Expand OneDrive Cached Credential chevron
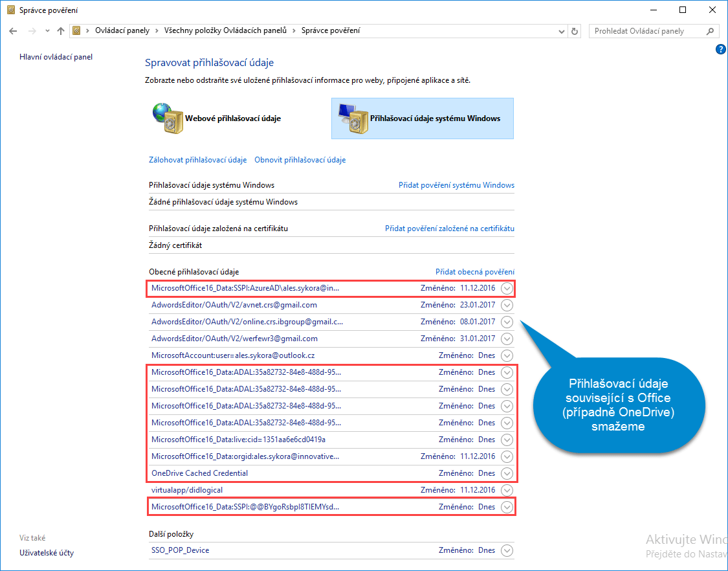Screen dimensions: 728x571 tap(507, 473)
